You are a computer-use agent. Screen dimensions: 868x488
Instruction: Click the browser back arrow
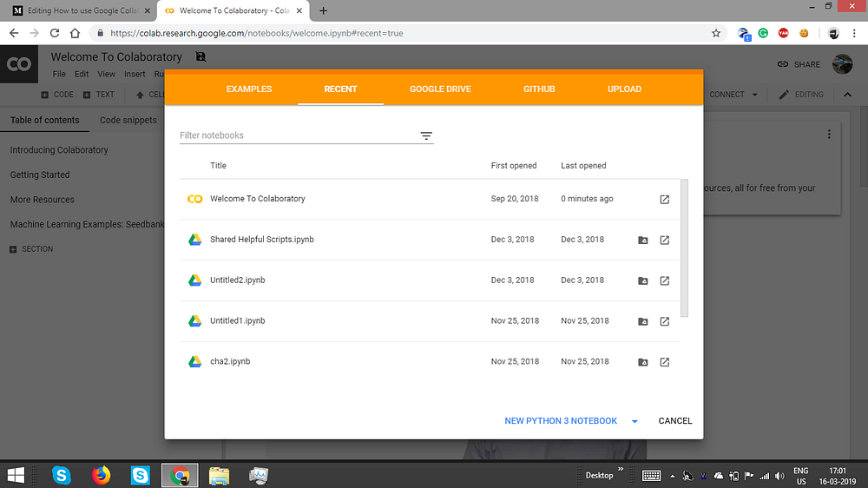14,33
